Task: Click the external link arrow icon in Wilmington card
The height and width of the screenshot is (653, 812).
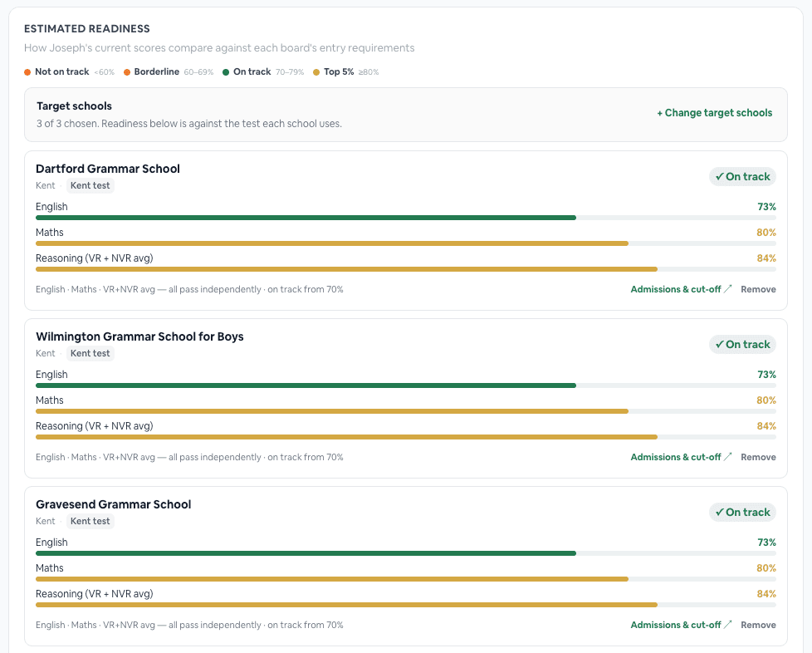Action: tap(727, 457)
